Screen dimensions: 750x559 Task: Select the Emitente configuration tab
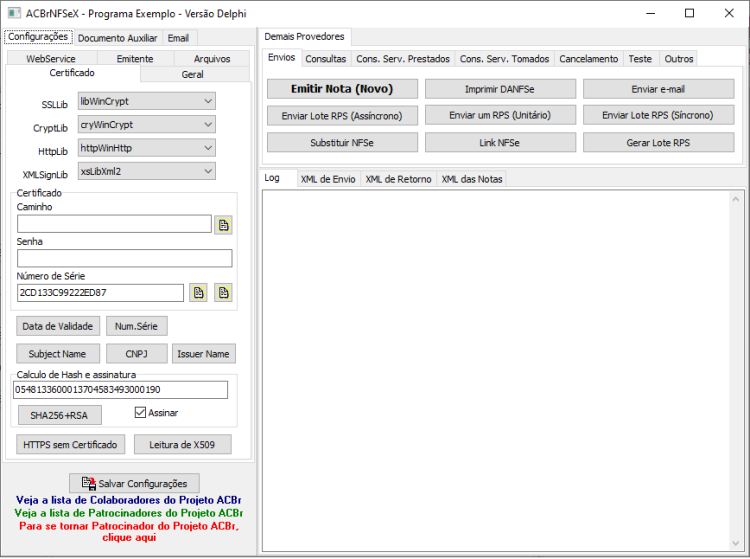135,59
